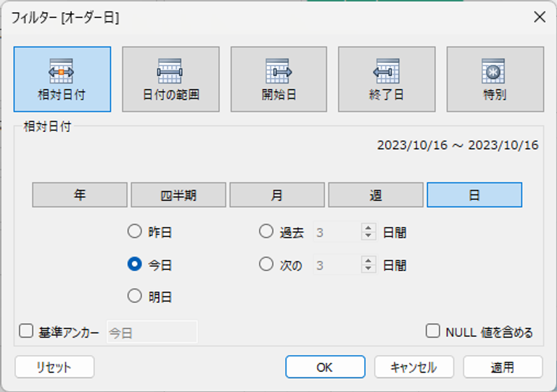Apply filter with 適用 button
Viewport: 557px width, 392px height.
point(503,367)
